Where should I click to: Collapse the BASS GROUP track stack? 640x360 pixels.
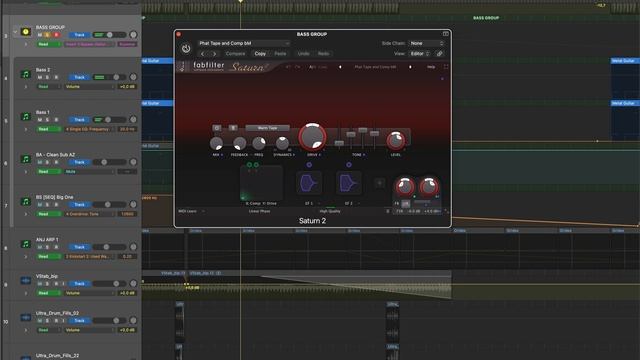pyautogui.click(x=15, y=31)
